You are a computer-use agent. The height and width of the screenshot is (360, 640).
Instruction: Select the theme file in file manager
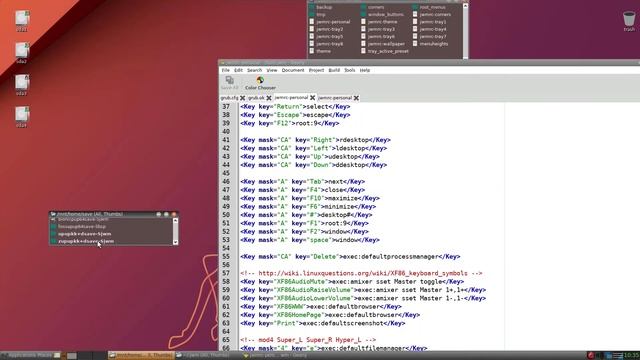(x=320, y=51)
